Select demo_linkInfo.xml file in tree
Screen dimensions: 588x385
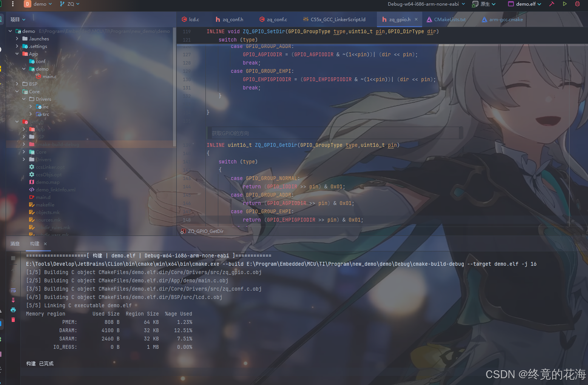click(52, 189)
